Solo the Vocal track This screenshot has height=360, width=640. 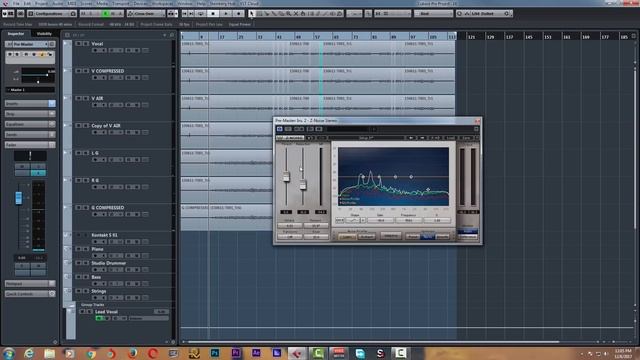point(86,44)
